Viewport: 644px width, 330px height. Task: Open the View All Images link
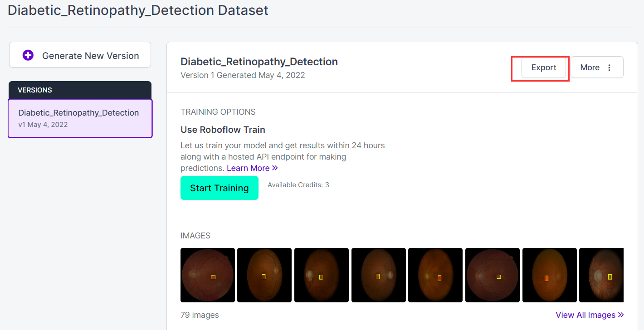click(590, 315)
